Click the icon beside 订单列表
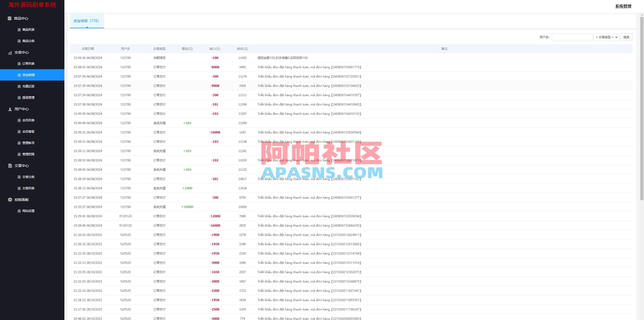The height and width of the screenshot is (320, 644). click(x=19, y=63)
